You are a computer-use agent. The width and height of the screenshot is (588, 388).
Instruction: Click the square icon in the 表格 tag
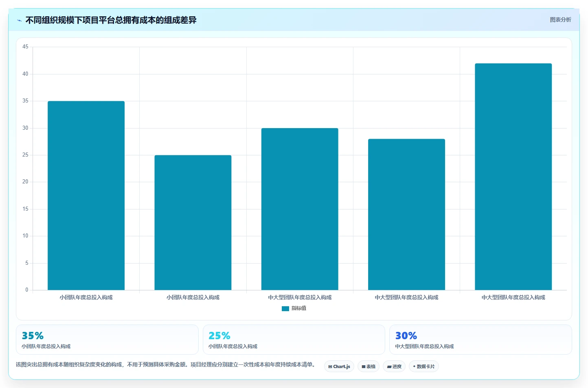pos(364,366)
